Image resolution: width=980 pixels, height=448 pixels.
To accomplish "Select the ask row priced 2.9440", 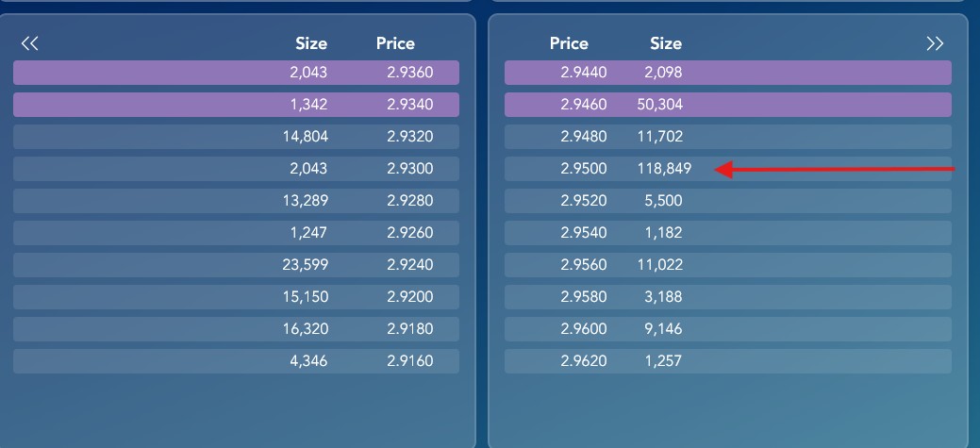I will click(728, 73).
